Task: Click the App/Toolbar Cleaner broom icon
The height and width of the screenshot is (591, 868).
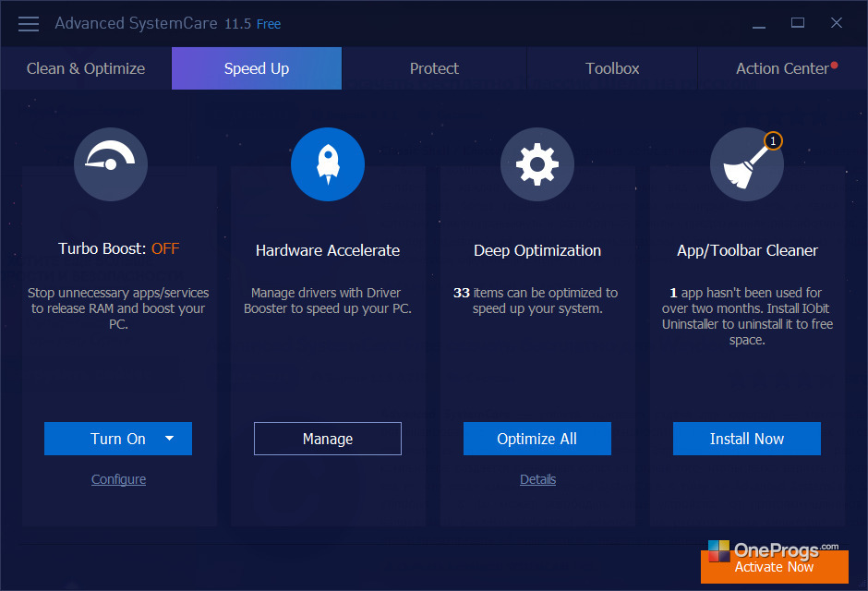Action: [747, 164]
